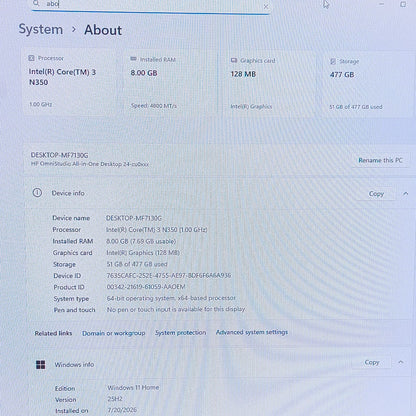
Task: Select Intel(R) Graphics (128 MB) value
Action: click(143, 253)
